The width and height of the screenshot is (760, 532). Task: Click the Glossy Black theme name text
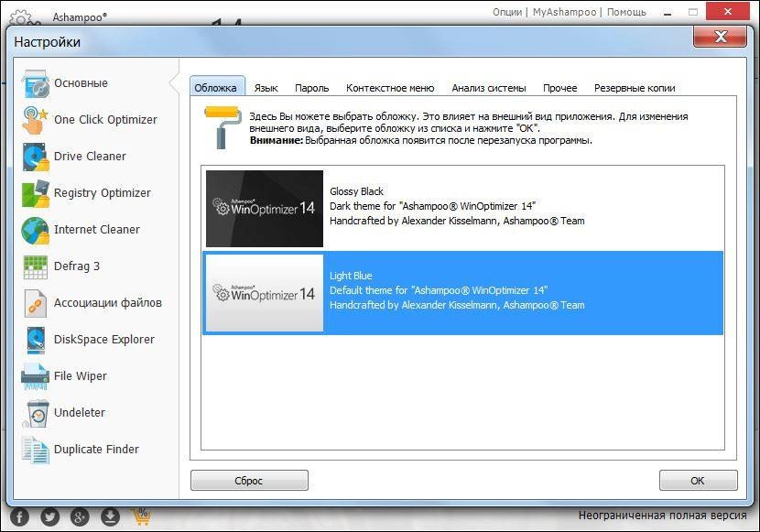pos(356,191)
